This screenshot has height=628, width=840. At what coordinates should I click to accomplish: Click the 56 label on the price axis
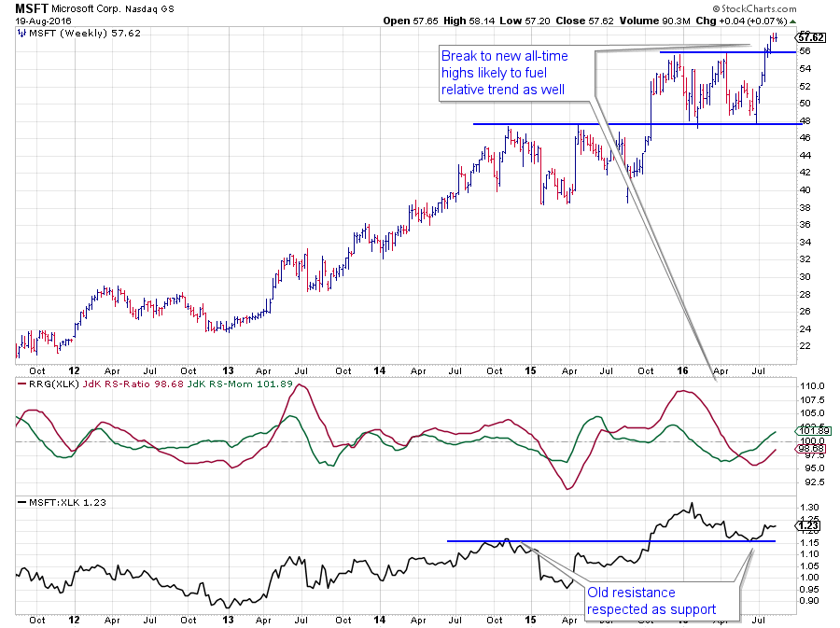pos(805,51)
